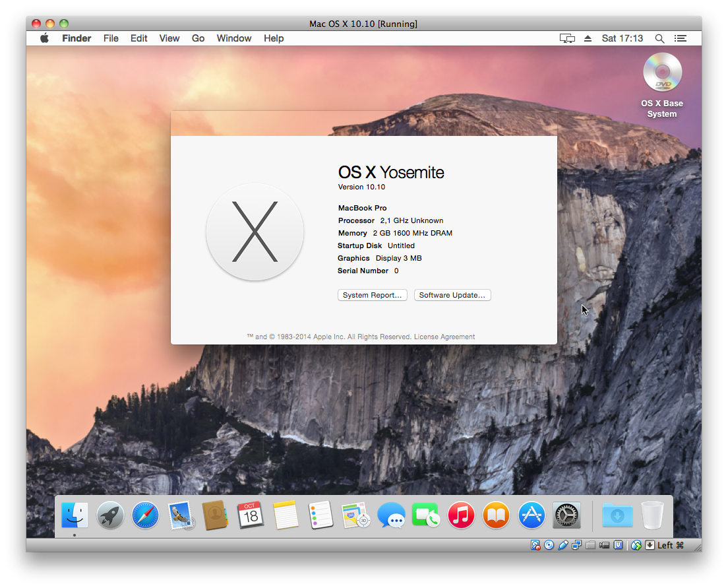The height and width of the screenshot is (588, 728).
Task: Click VirtualBox USB devices status icon
Action: pyautogui.click(x=562, y=545)
